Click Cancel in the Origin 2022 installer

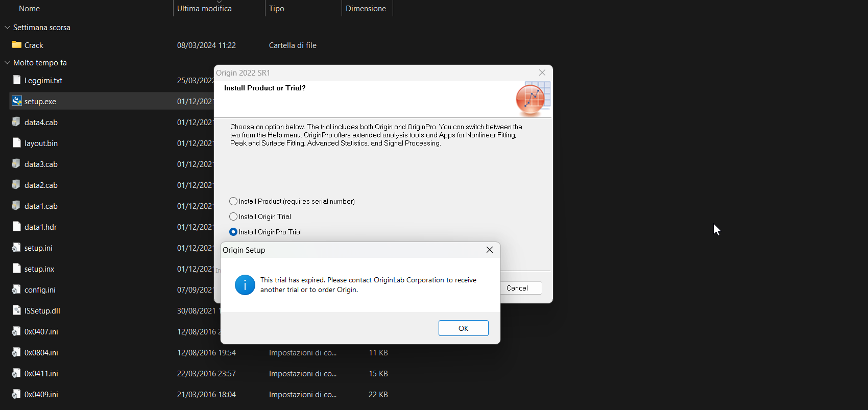517,288
